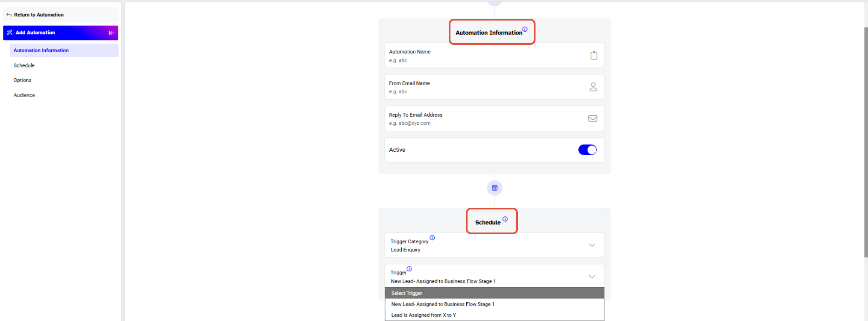868x321 pixels.
Task: Click the info icon beside Trigger label
Action: 409,269
